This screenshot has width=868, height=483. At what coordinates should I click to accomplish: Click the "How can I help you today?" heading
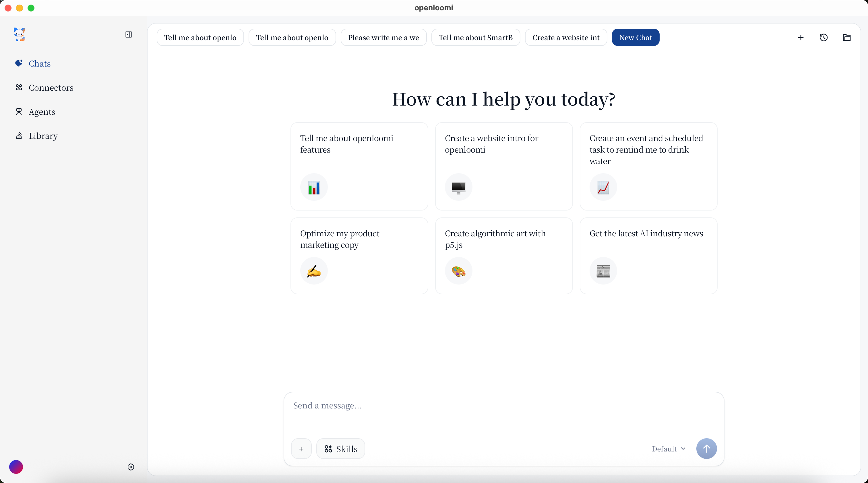(503, 99)
